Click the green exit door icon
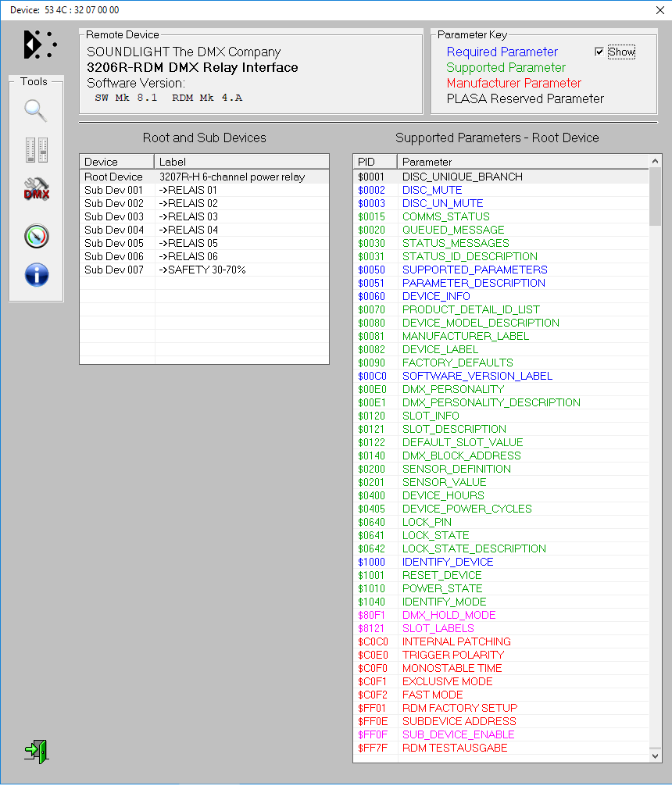 (36, 751)
